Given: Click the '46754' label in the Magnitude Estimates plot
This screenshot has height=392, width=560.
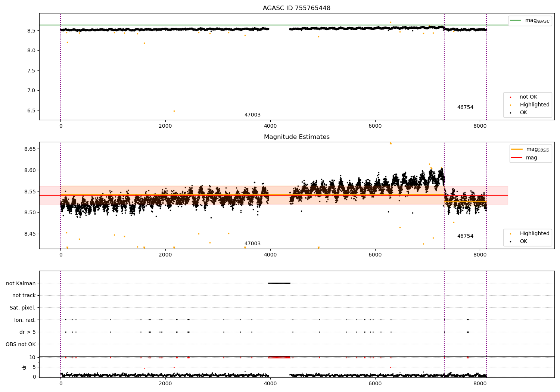Looking at the screenshot, I should click(x=465, y=236).
